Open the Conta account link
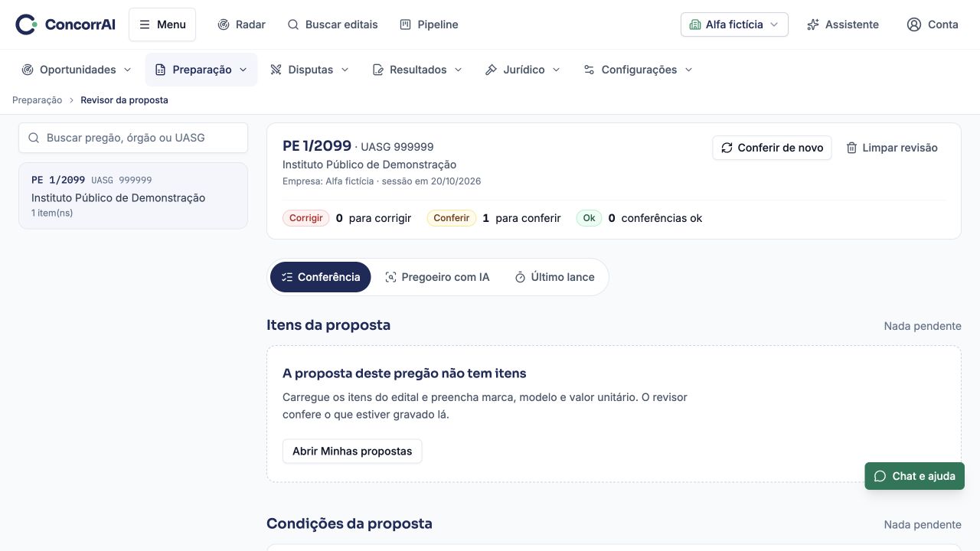The height and width of the screenshot is (551, 980). (933, 24)
